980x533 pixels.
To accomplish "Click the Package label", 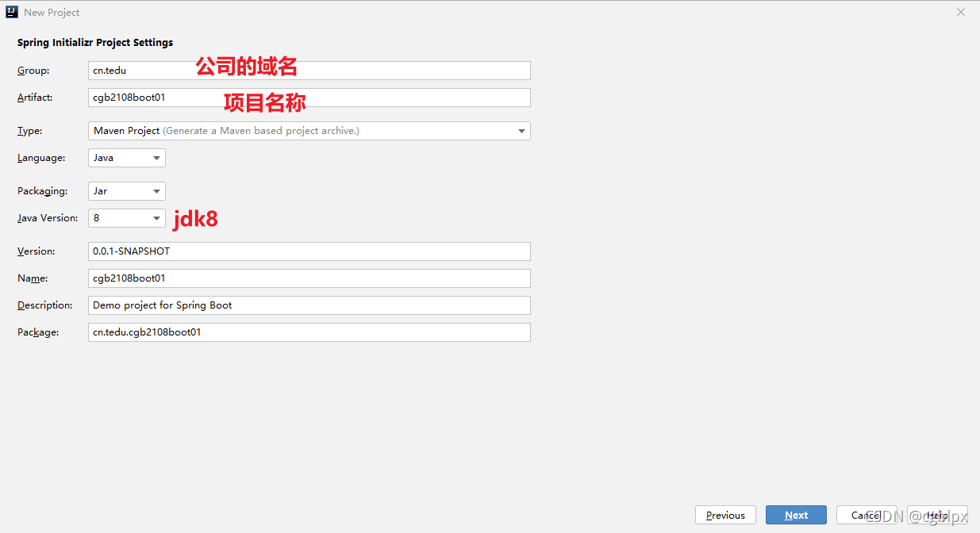I will pyautogui.click(x=38, y=332).
